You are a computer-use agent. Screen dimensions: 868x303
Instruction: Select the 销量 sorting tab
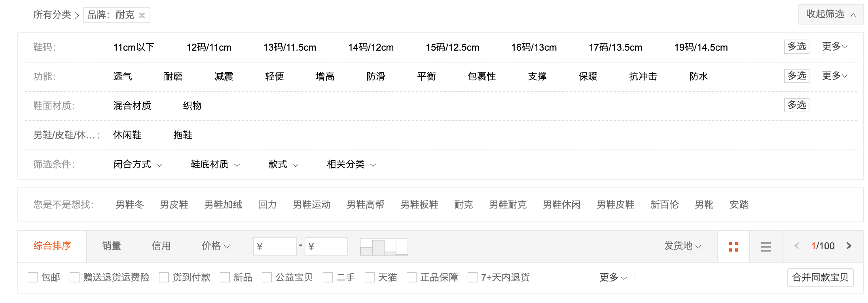(x=112, y=246)
